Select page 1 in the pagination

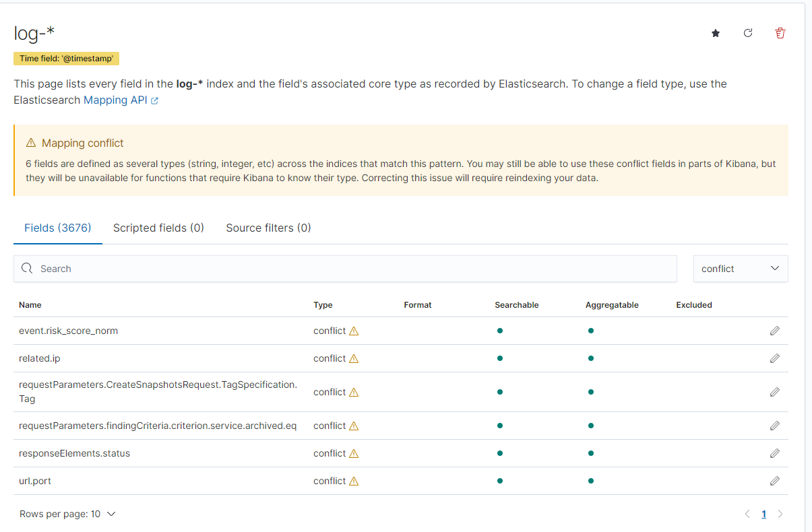click(x=763, y=513)
